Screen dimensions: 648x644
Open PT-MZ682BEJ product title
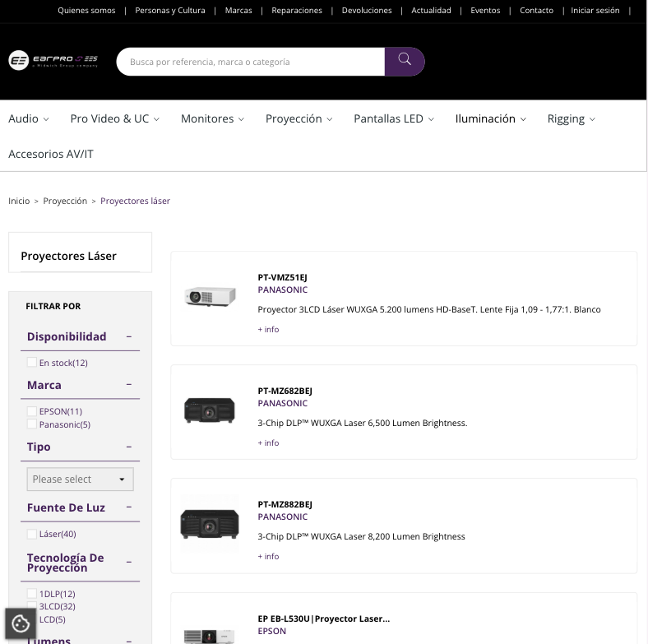(285, 391)
